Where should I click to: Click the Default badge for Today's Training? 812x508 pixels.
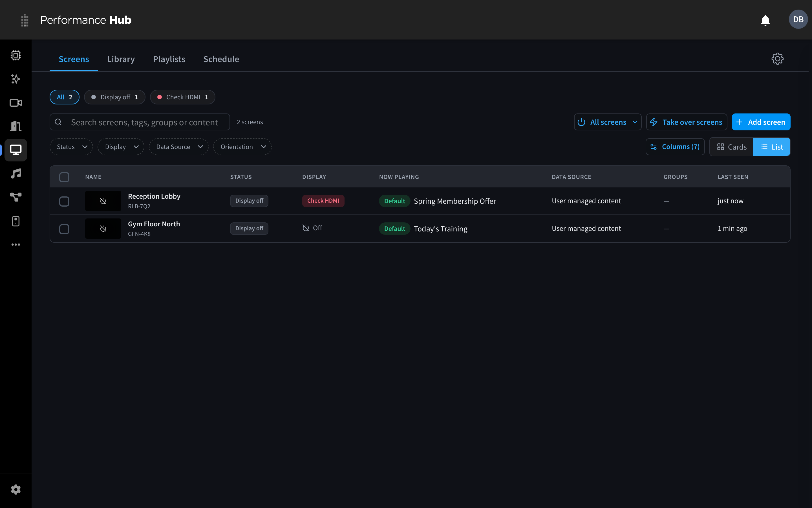pyautogui.click(x=395, y=229)
